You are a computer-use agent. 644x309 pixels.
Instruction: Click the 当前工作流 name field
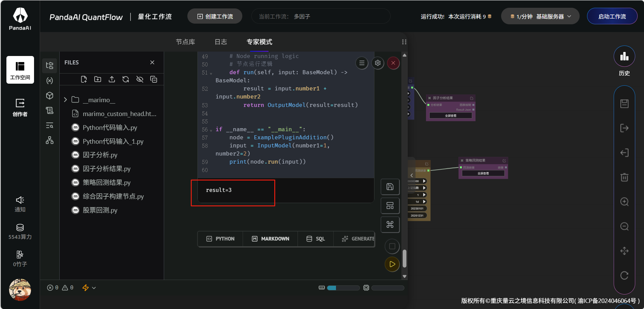(321, 16)
